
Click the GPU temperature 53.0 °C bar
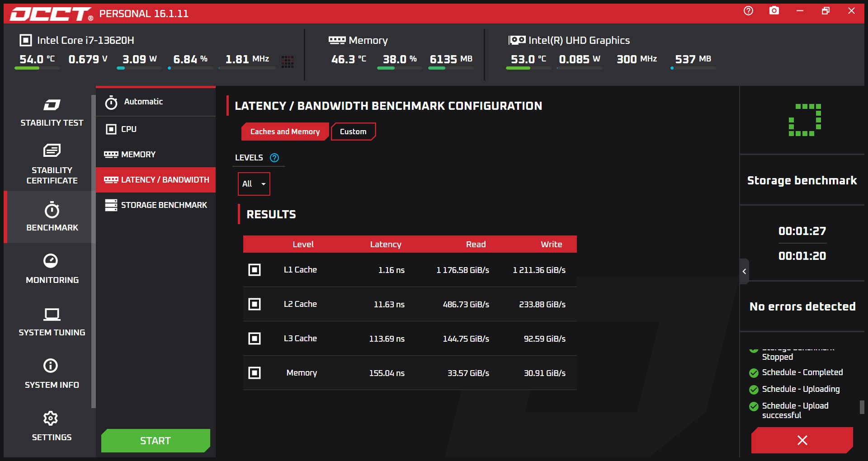(528, 68)
